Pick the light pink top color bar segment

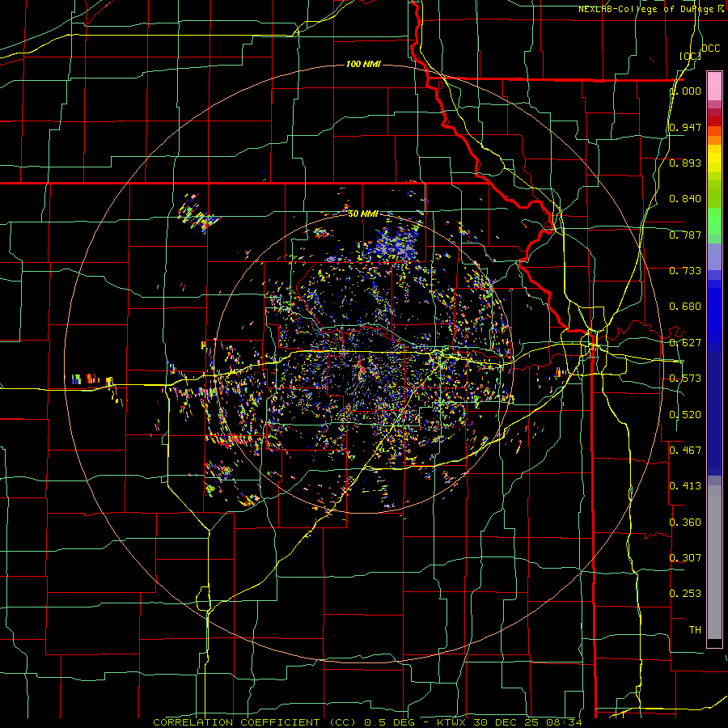714,86
